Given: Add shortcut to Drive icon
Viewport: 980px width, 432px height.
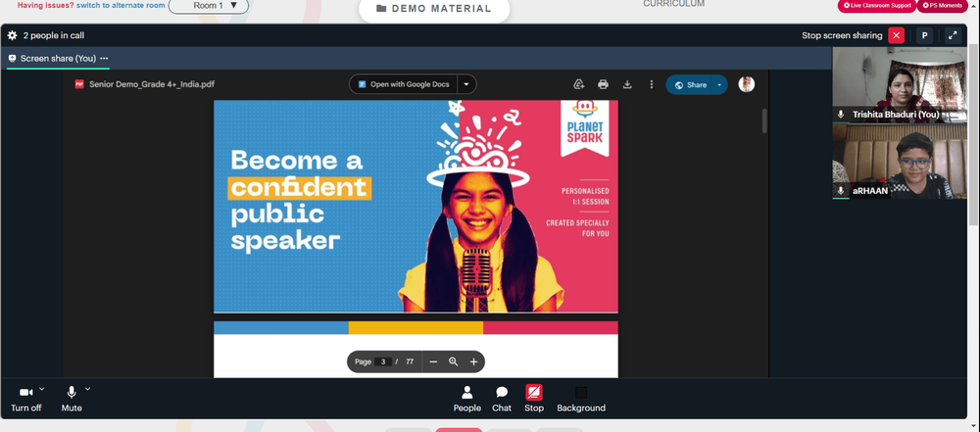Looking at the screenshot, I should [579, 84].
